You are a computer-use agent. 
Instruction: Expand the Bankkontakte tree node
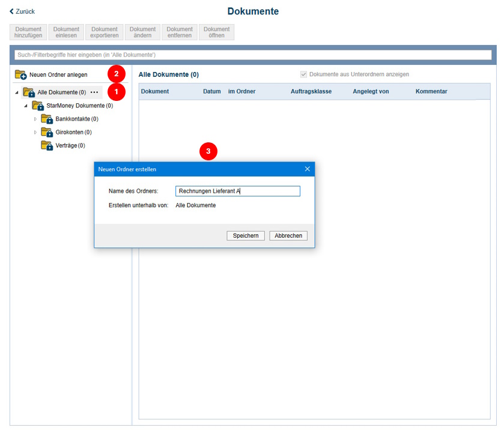tap(35, 119)
